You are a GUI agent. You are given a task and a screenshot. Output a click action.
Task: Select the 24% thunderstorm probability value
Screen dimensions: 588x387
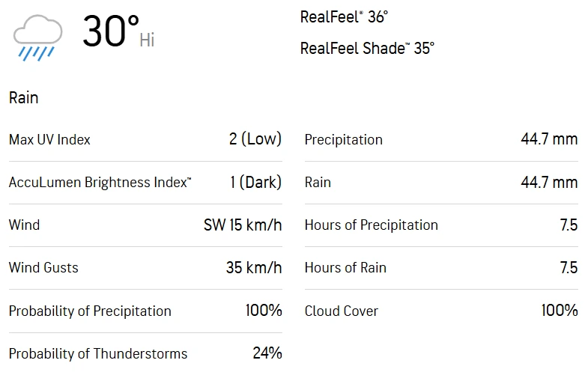(x=267, y=353)
